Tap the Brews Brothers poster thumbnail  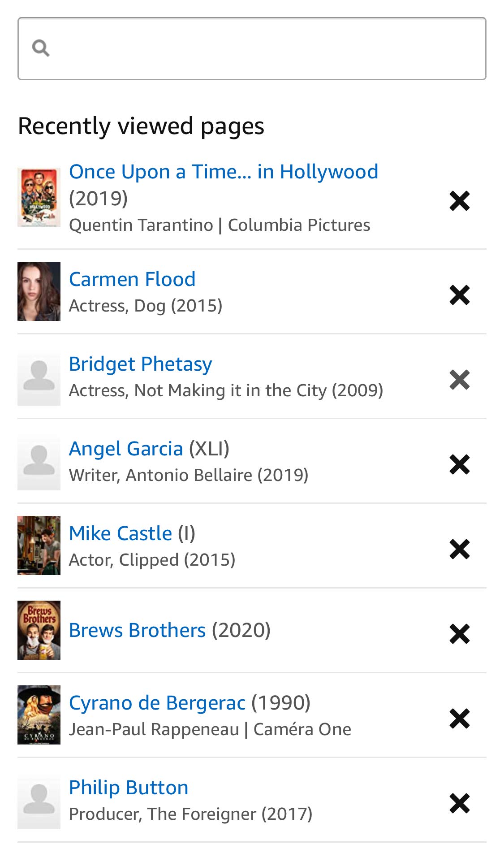[39, 630]
